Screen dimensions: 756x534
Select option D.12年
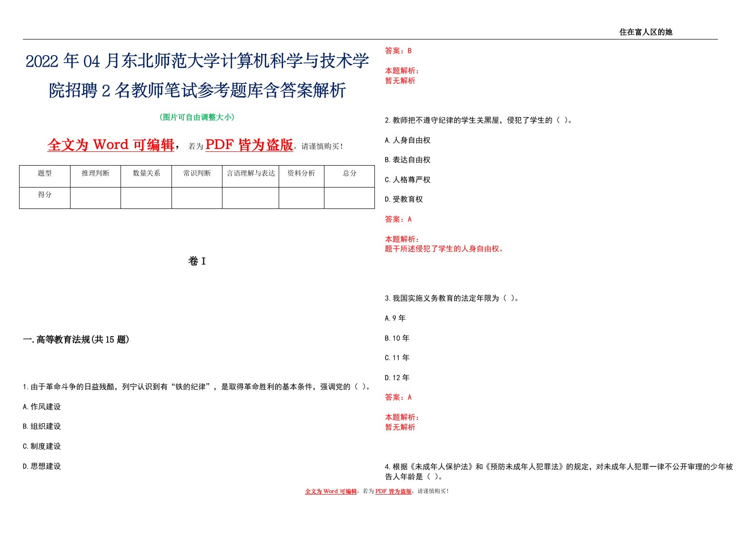click(397, 378)
